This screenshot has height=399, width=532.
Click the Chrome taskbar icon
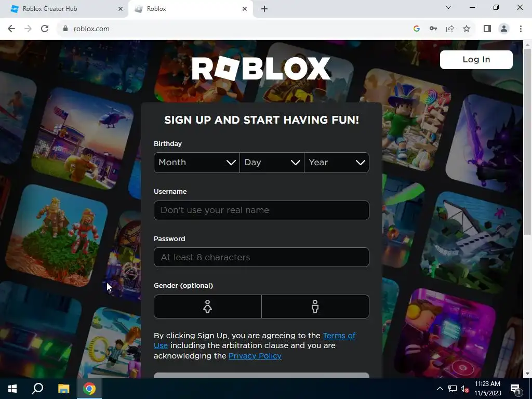tap(89, 389)
